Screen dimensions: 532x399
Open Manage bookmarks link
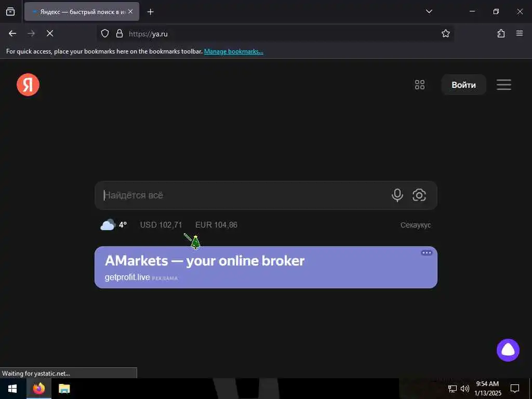click(233, 51)
